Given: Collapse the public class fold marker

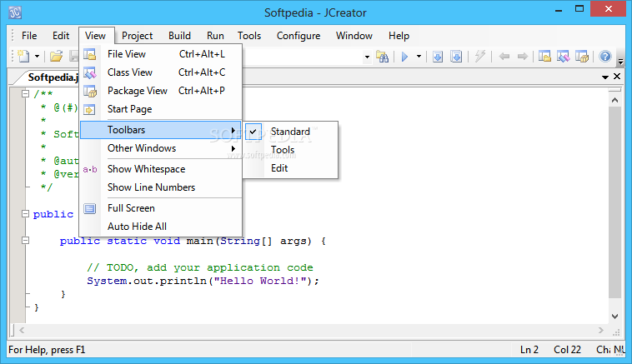Looking at the screenshot, I should pyautogui.click(x=25, y=214).
